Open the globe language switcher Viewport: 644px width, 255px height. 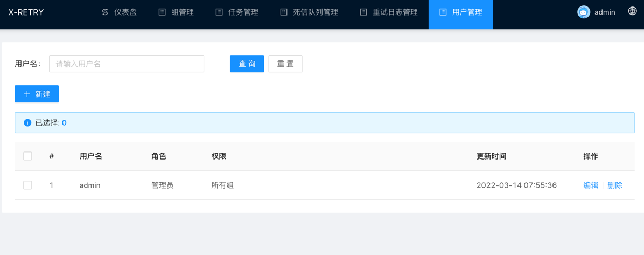coord(632,11)
